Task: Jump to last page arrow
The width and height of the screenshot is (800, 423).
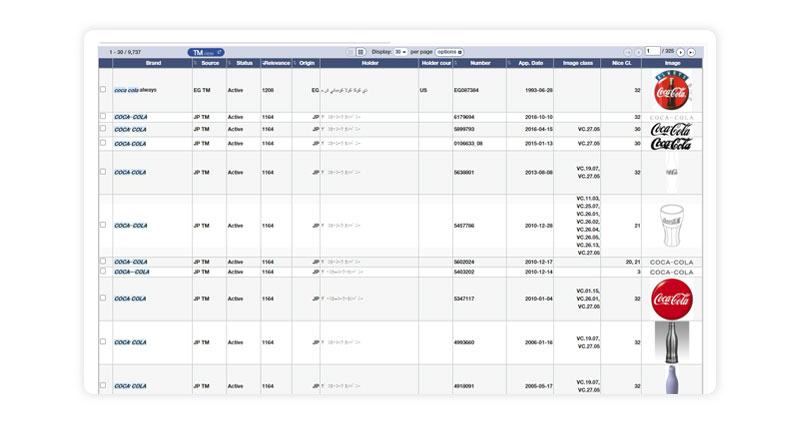Action: (691, 52)
